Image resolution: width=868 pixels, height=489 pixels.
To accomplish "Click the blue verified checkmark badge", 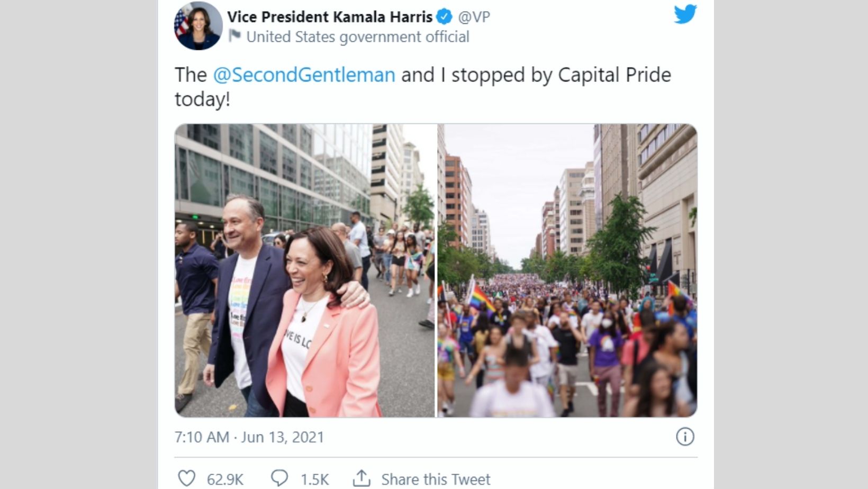I will [444, 17].
